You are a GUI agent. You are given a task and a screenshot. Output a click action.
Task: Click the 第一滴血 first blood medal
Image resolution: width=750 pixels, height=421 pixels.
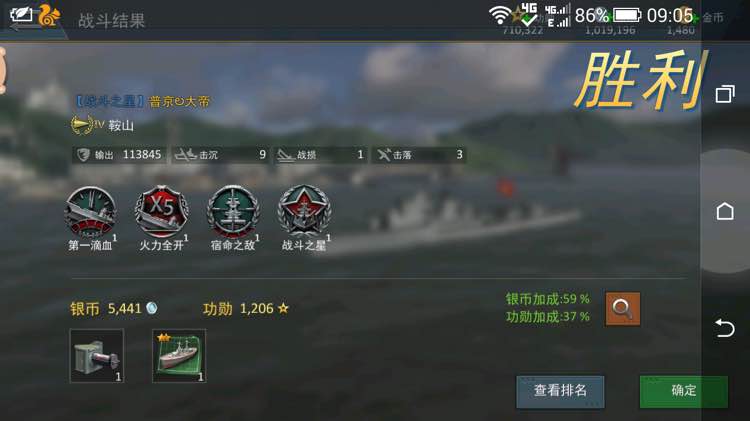(90, 212)
